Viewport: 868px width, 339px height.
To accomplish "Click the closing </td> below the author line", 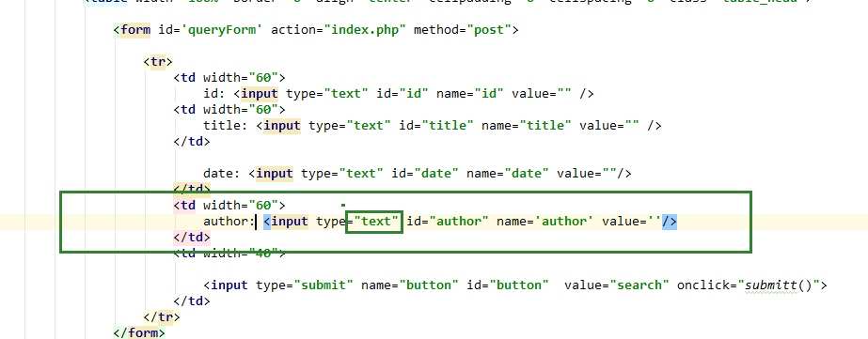I will tap(192, 238).
